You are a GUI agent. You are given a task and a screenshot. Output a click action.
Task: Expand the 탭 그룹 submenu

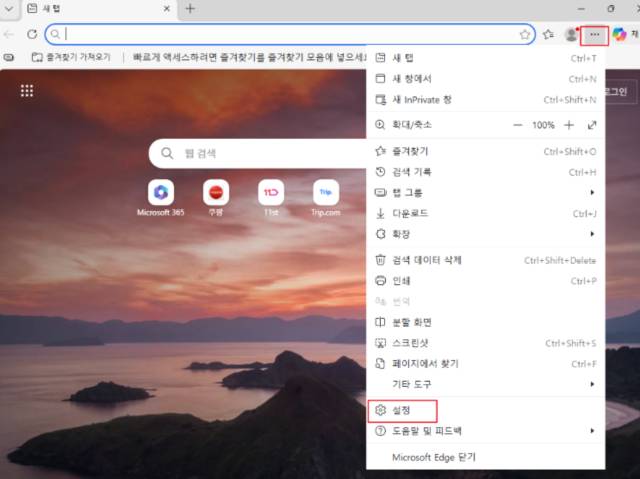click(486, 193)
